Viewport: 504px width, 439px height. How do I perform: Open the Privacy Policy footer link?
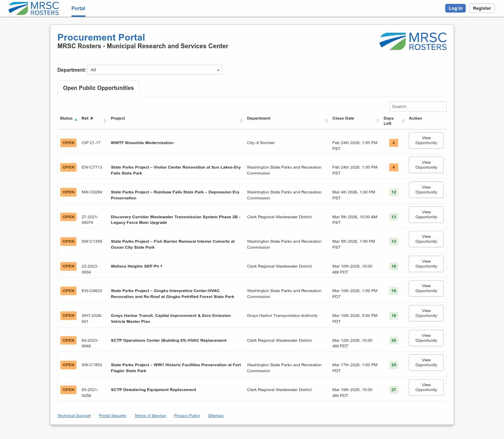[x=187, y=416]
